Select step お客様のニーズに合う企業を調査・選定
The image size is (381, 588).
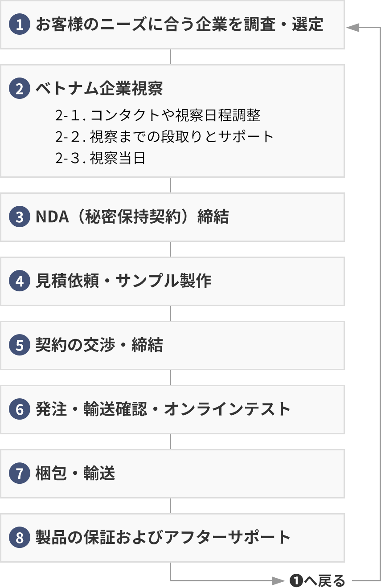pyautogui.click(x=179, y=24)
